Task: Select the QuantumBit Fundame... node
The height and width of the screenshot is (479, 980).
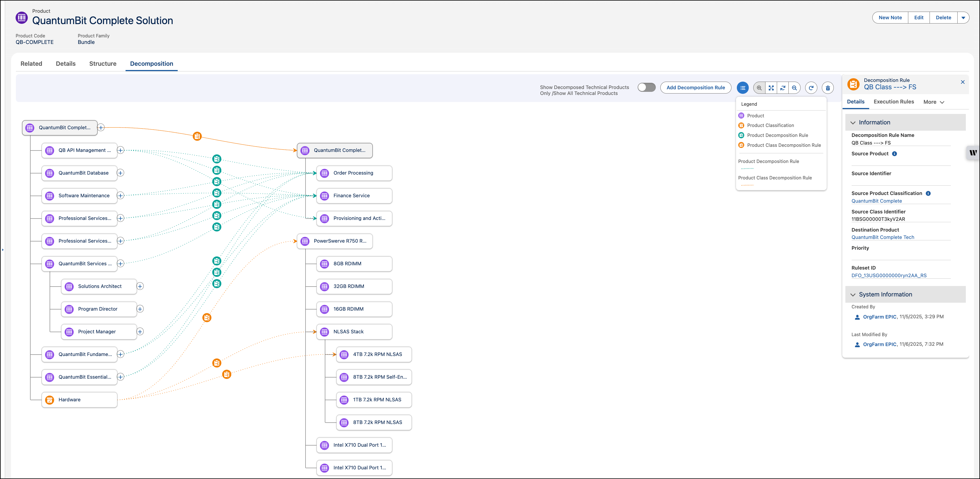Action: (79, 355)
